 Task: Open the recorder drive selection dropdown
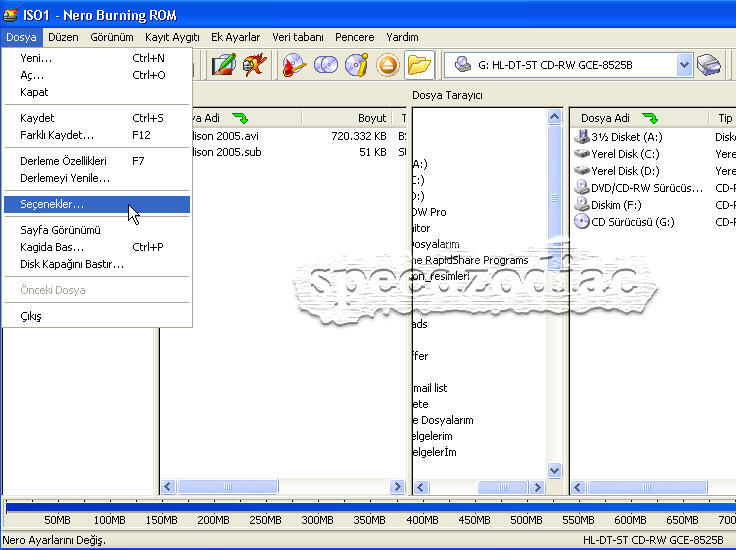(684, 65)
